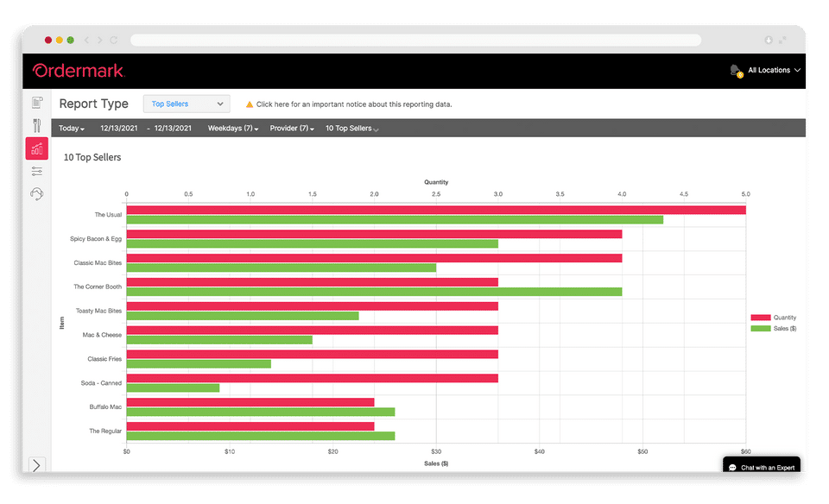Click the important notice link about reporting data
Image resolution: width=829 pixels, height=504 pixels.
click(x=354, y=104)
